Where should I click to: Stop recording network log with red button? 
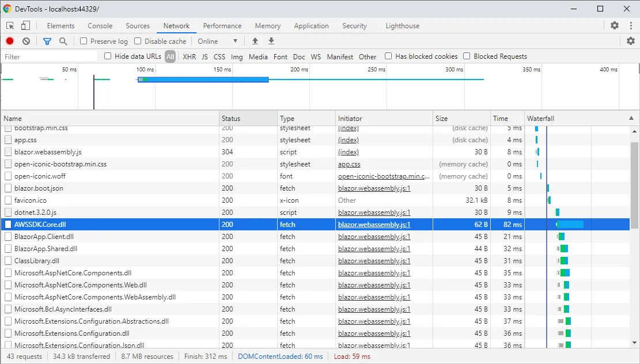(10, 41)
